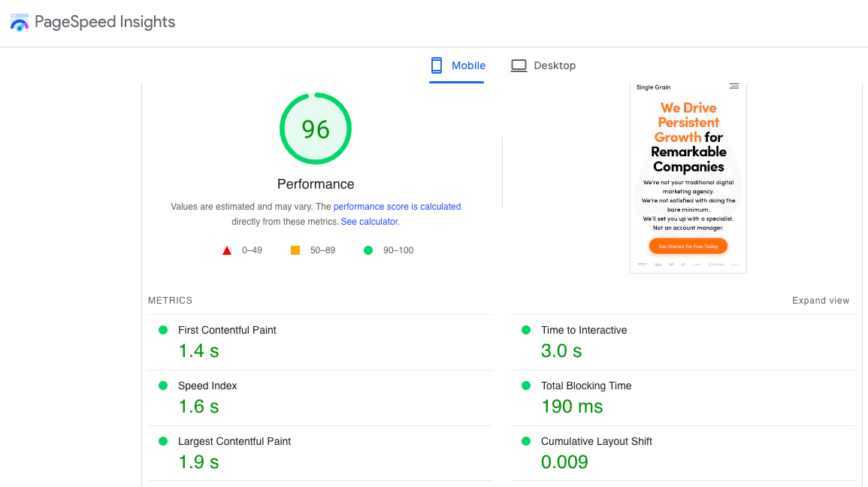The height and width of the screenshot is (487, 868).
Task: Switch to the Desktop tab
Action: point(543,65)
